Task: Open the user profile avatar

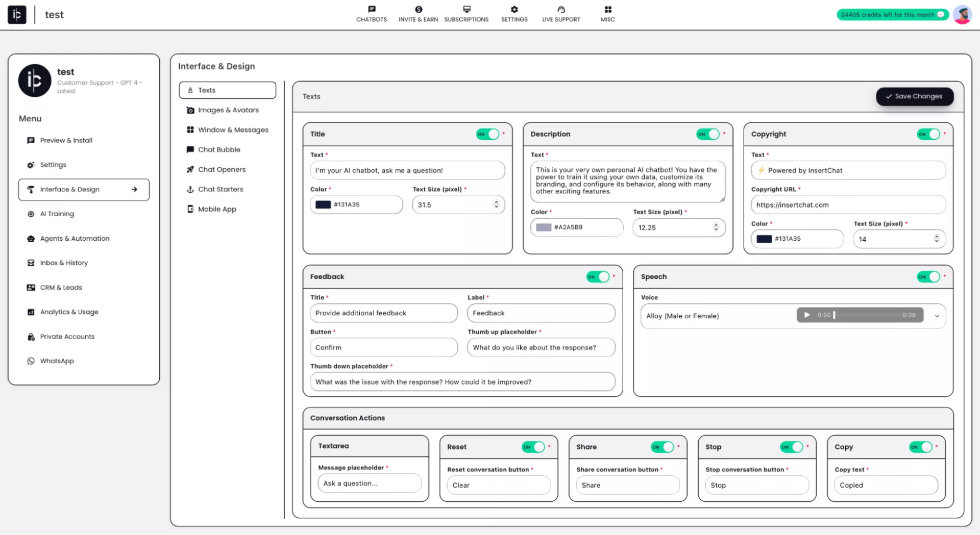Action: 962,15
